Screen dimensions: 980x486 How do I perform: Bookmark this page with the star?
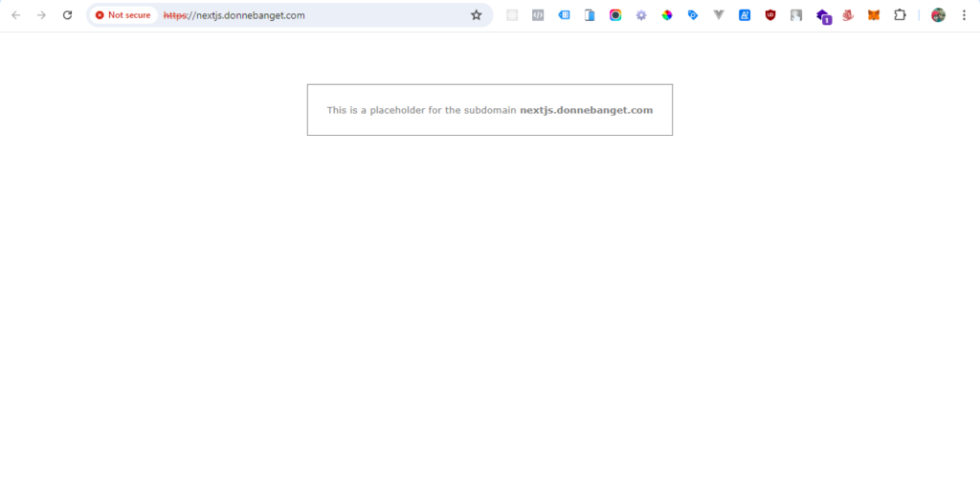click(477, 15)
